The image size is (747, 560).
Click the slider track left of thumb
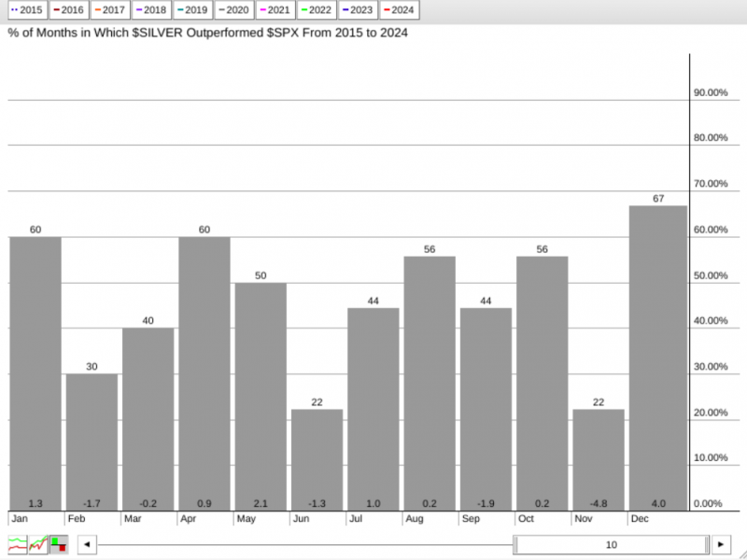pos(305,545)
